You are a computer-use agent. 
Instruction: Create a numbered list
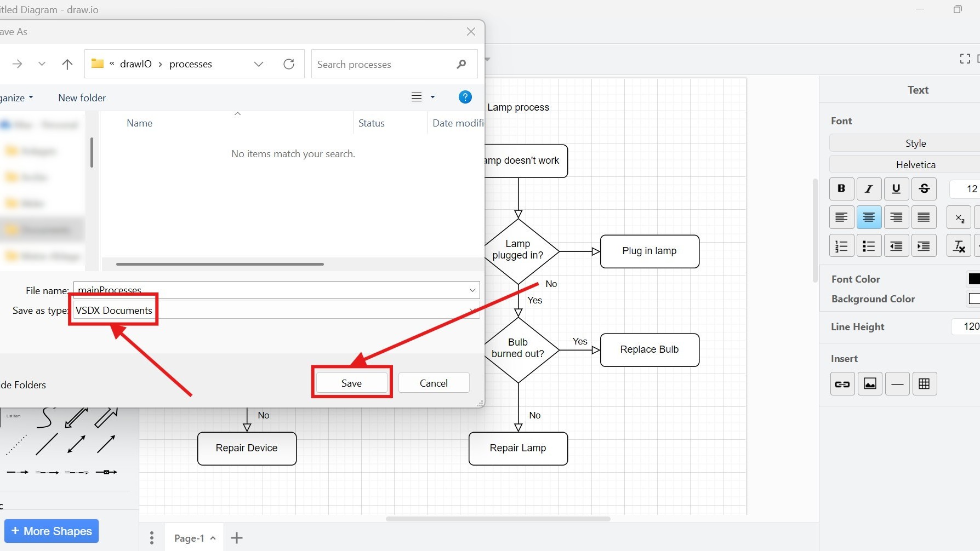pyautogui.click(x=841, y=245)
